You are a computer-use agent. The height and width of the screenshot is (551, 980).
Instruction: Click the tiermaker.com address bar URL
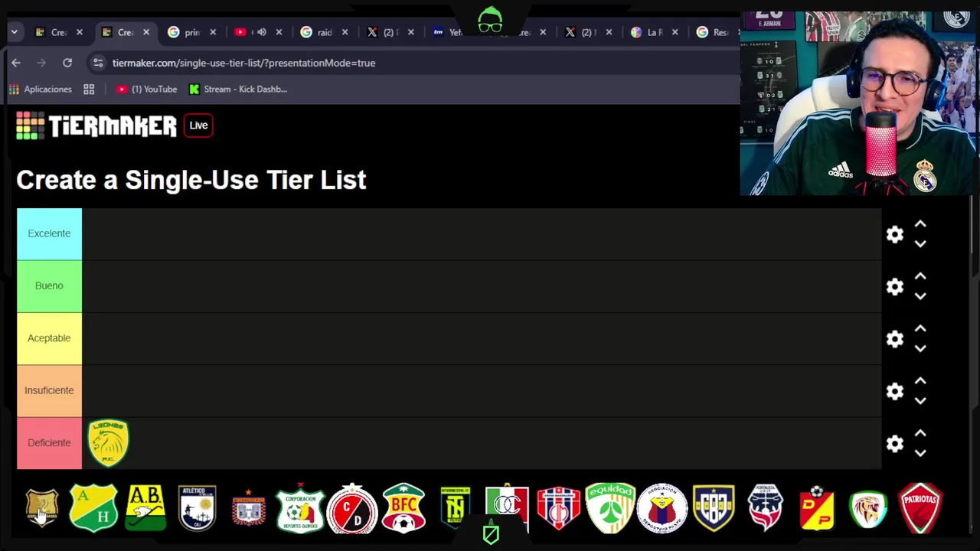point(243,63)
